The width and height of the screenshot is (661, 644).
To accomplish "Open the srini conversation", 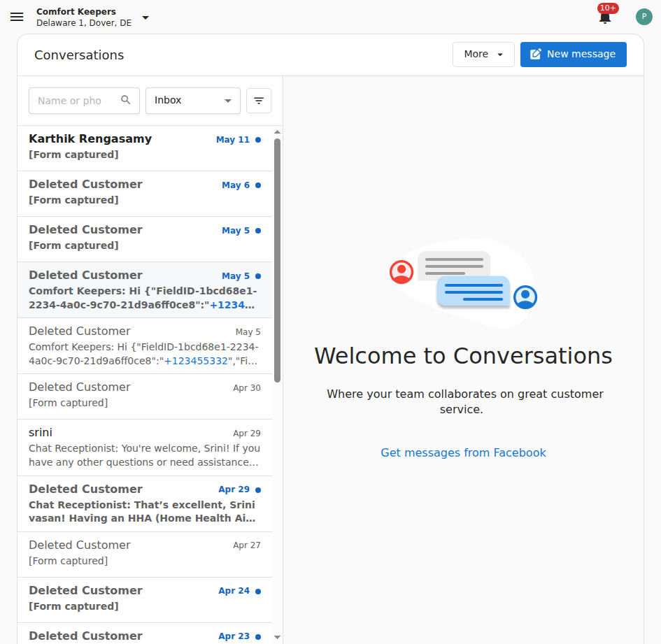I will pos(145,448).
